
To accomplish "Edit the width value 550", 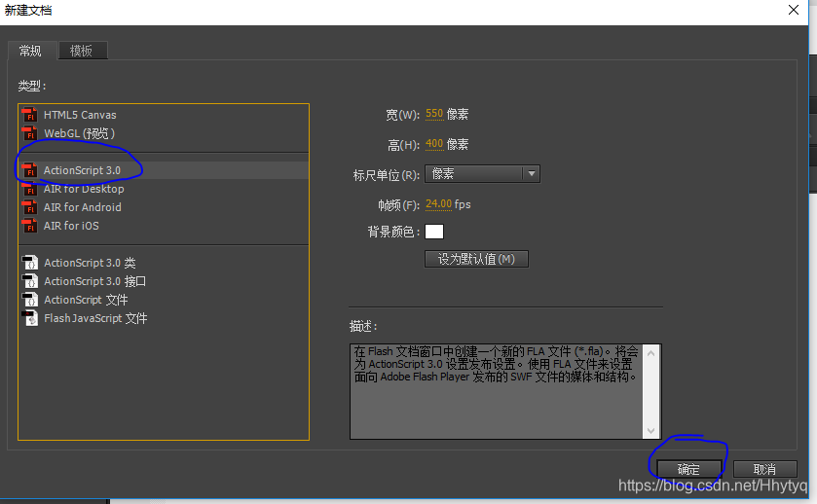I will point(434,114).
